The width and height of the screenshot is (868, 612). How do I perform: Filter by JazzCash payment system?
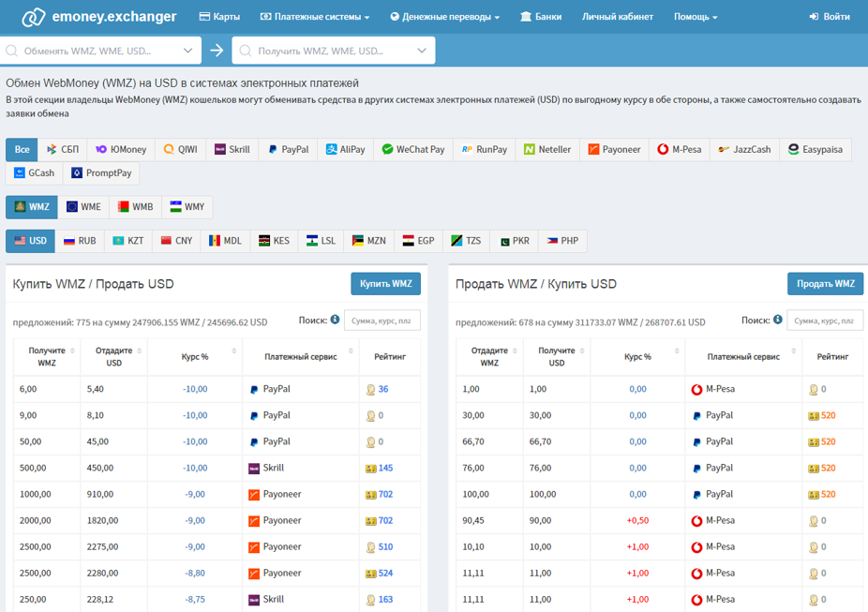744,149
